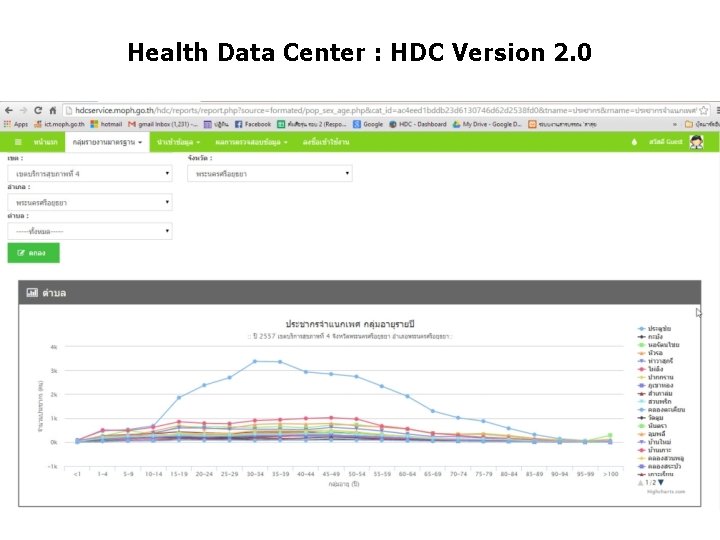Open the ict.moph.go.th bookmark
This screenshot has width=720, height=540.
pos(59,124)
